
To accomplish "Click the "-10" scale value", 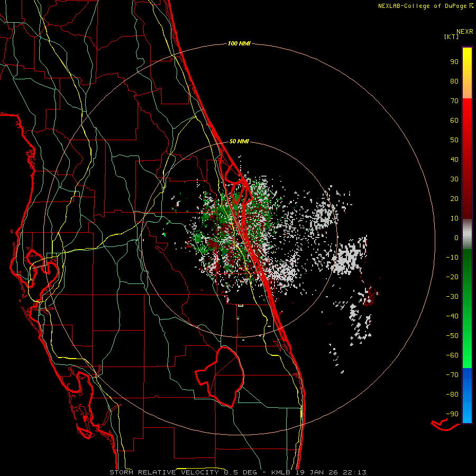I will click(452, 258).
